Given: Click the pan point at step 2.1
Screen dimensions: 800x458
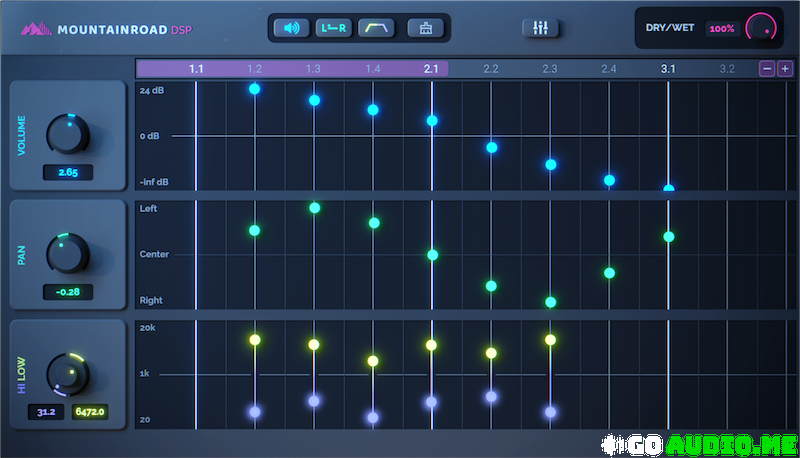Looking at the screenshot, I should tap(433, 255).
